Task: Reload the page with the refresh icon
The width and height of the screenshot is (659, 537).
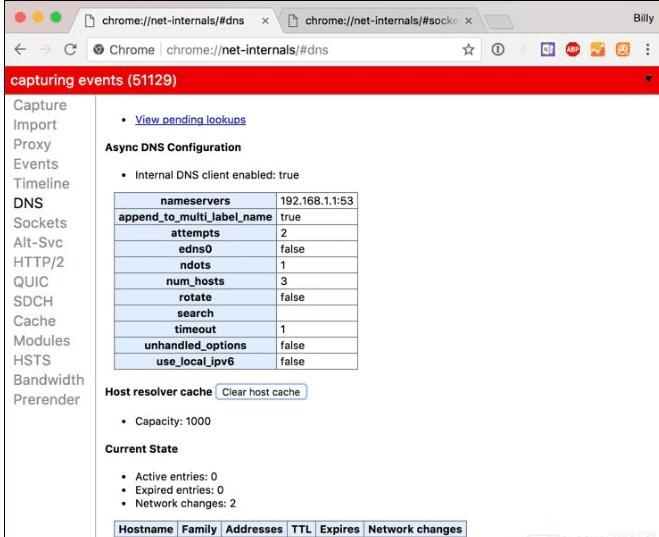Action: click(x=70, y=50)
